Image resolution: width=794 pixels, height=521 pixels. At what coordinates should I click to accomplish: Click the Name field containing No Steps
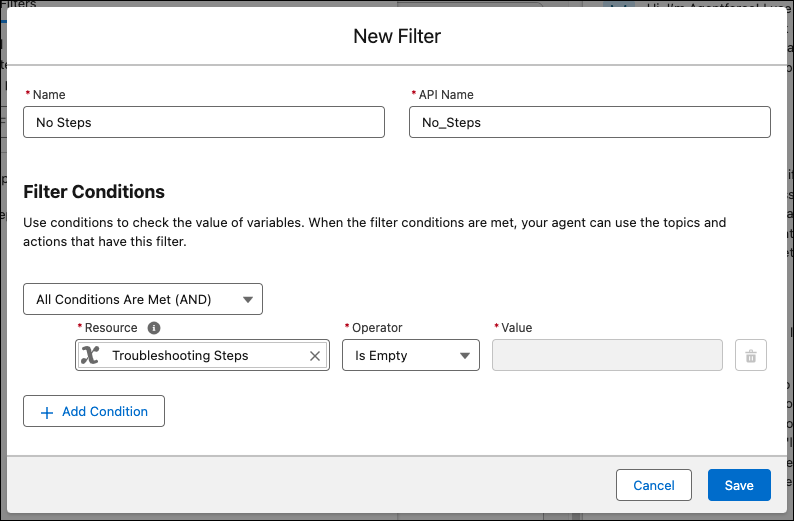204,123
